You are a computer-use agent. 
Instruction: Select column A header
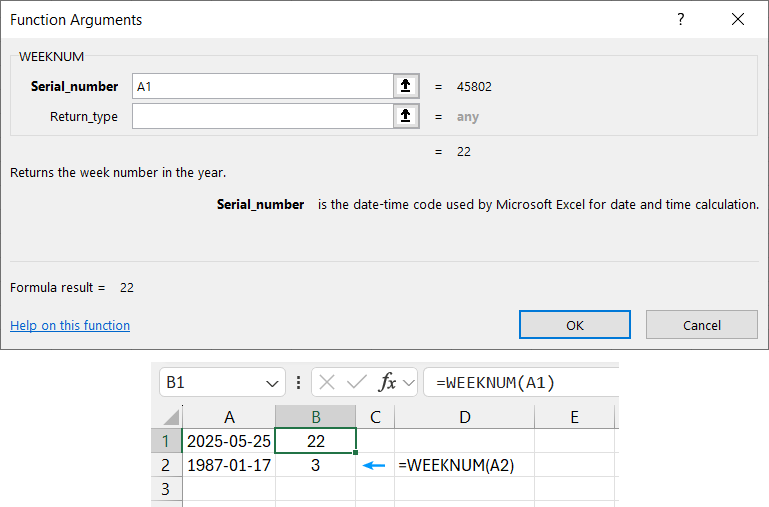pyautogui.click(x=229, y=417)
